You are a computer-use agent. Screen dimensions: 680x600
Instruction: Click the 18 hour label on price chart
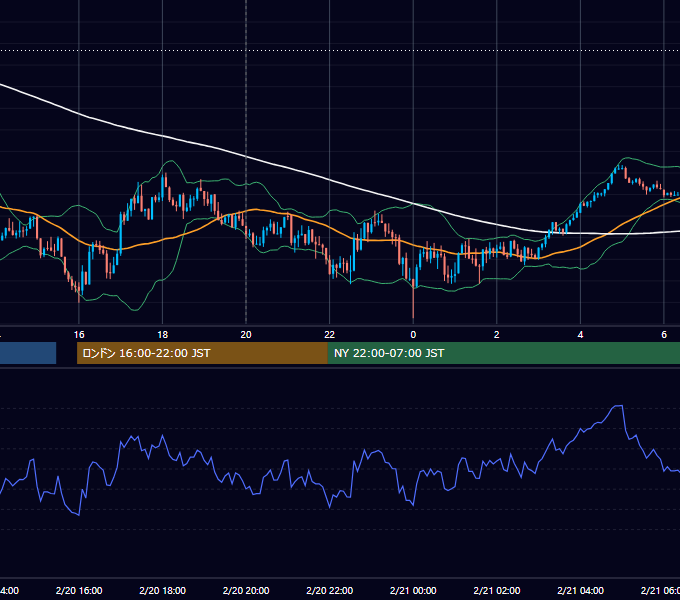[162, 335]
